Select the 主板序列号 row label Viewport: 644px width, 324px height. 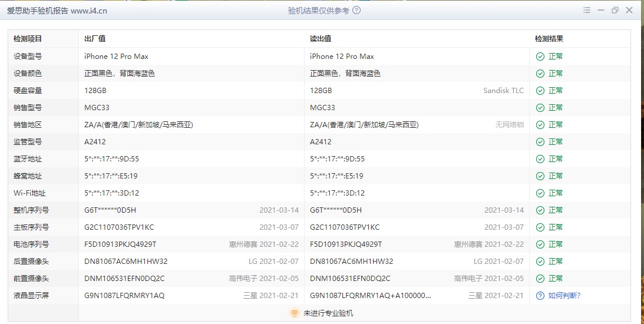(31, 227)
